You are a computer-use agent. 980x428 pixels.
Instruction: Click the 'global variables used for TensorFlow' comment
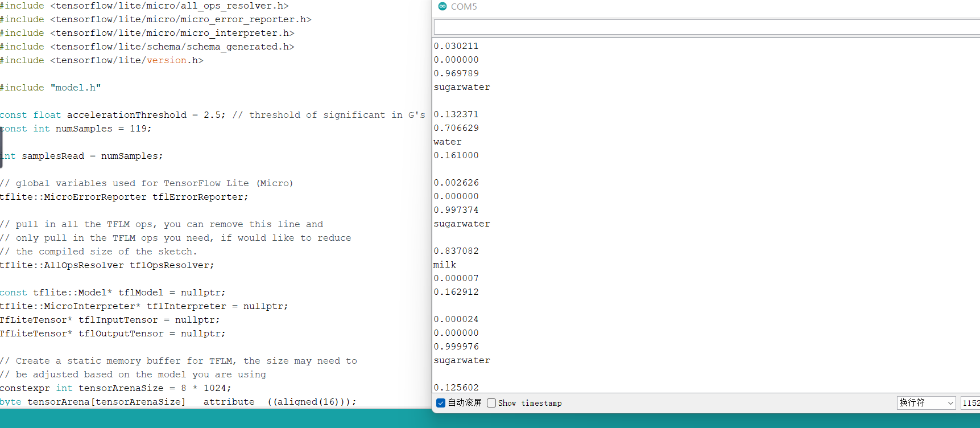pyautogui.click(x=147, y=183)
